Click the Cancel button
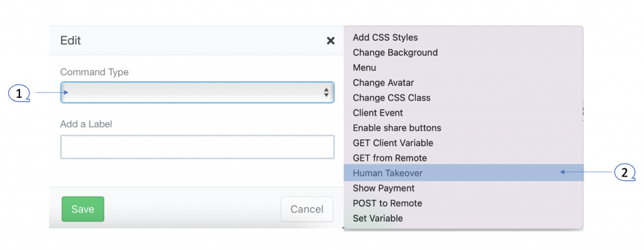 tap(307, 209)
